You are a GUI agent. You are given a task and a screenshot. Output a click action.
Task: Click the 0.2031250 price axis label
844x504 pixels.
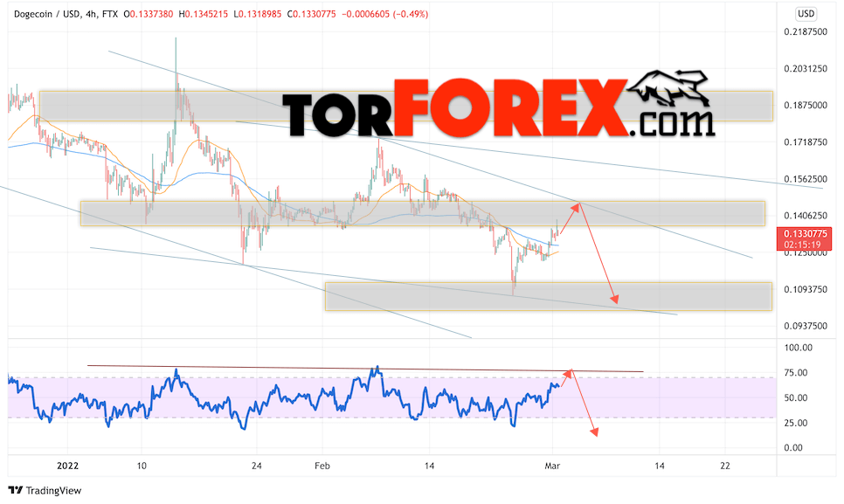(x=806, y=69)
